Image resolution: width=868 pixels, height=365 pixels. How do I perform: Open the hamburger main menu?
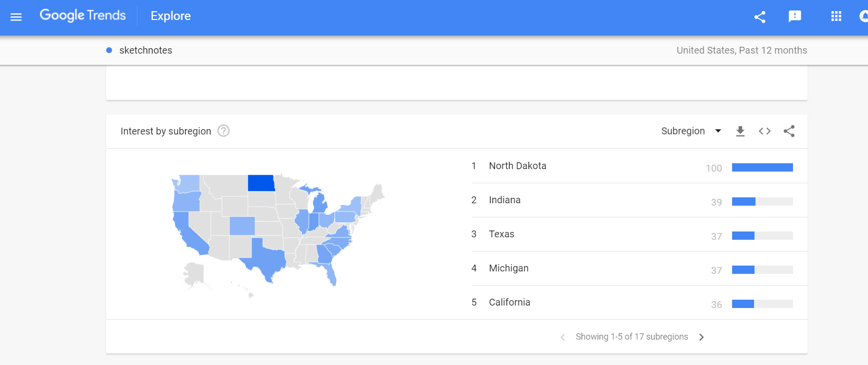[16, 17]
